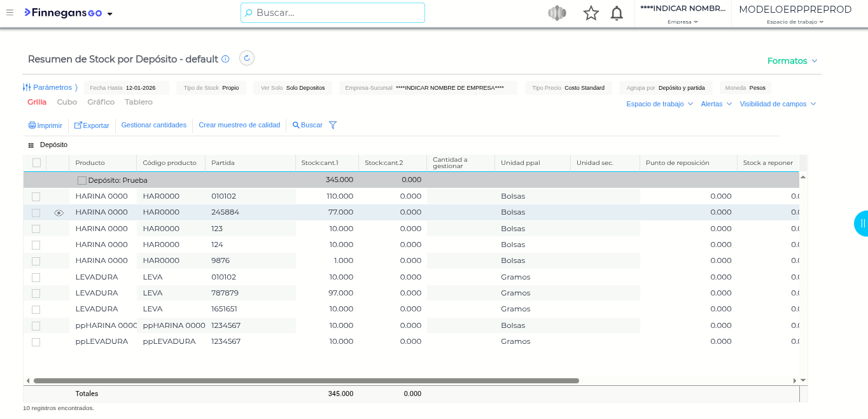This screenshot has width=868, height=419.
Task: Click the Imprimir printer icon
Action: (32, 125)
